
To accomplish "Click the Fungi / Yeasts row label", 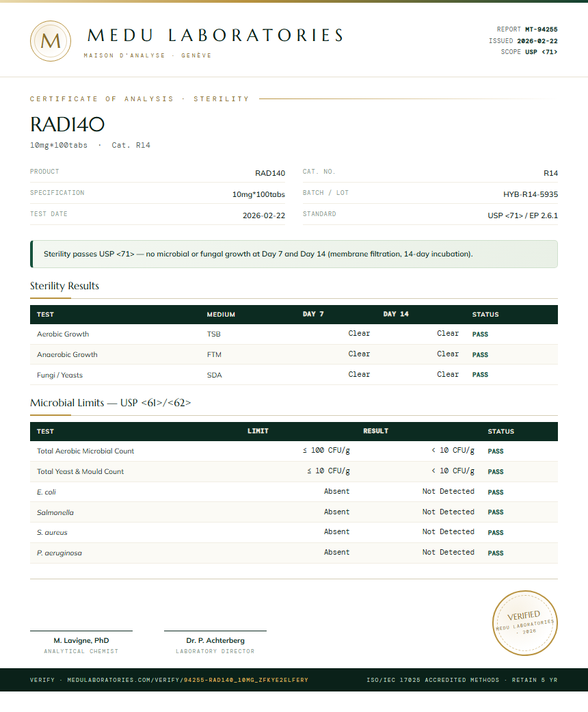I will [x=60, y=375].
